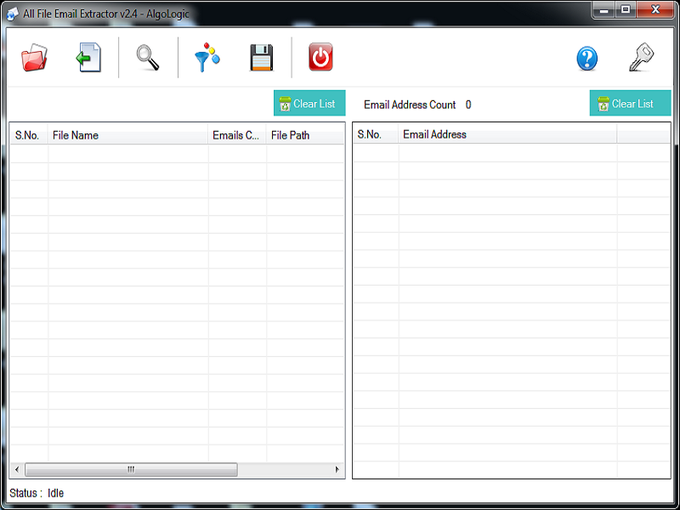
Task: Maximize the All File Email Extractor window
Action: coord(625,10)
